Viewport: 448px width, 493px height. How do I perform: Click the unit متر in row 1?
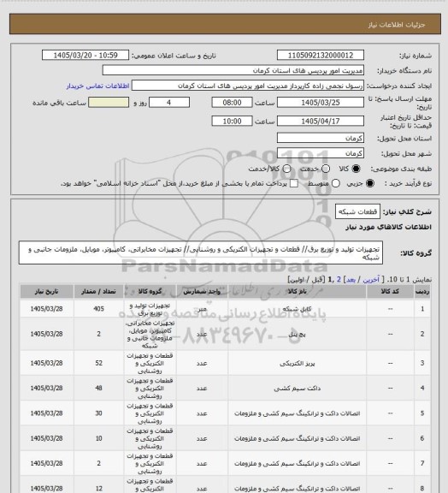pos(202,309)
